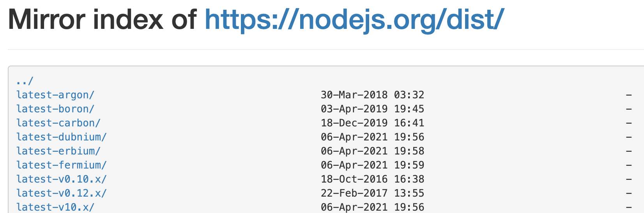This screenshot has width=644, height=213.
Task: Click the 18-Oct-2016 16:38 timestamp
Action: pos(372,179)
